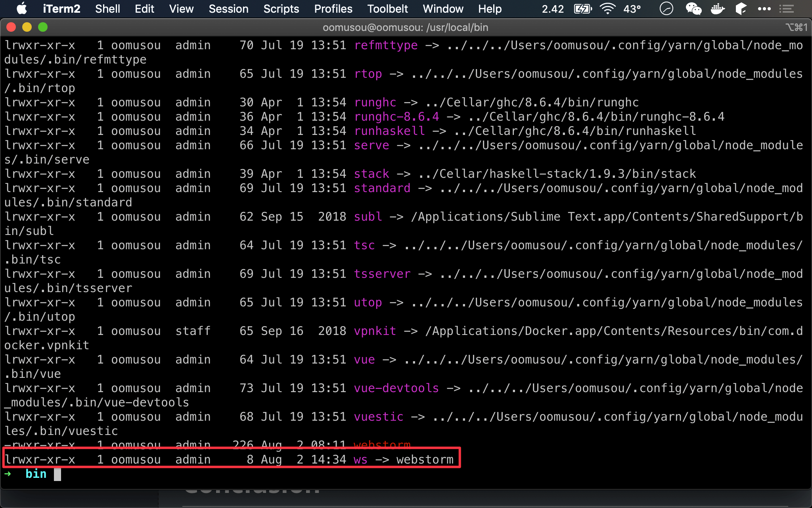
Task: Click the Wi-Fi status icon
Action: [607, 9]
